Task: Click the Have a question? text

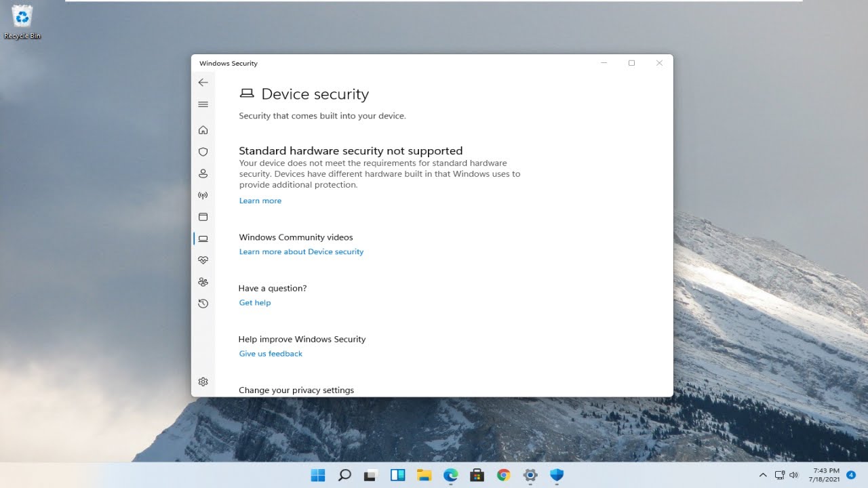Action: [x=273, y=288]
